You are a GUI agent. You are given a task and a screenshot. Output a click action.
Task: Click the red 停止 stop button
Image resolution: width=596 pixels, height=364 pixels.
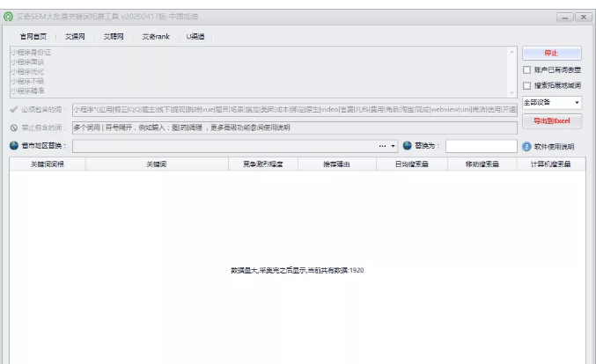[552, 53]
